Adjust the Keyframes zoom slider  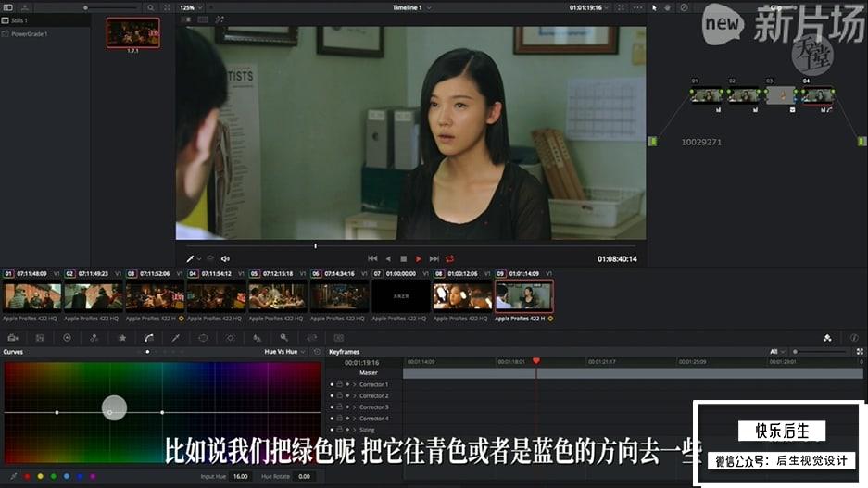coord(821,352)
